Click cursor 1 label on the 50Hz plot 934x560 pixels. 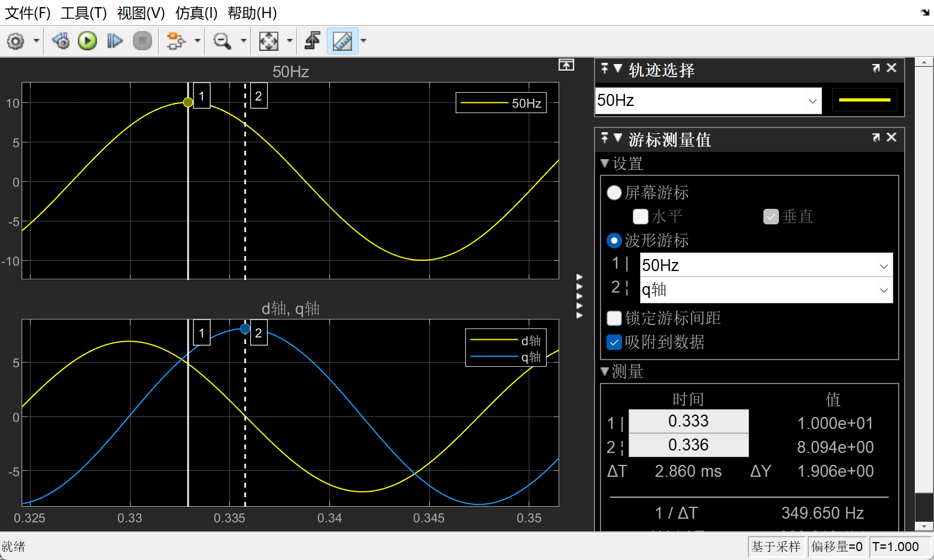pos(202,96)
